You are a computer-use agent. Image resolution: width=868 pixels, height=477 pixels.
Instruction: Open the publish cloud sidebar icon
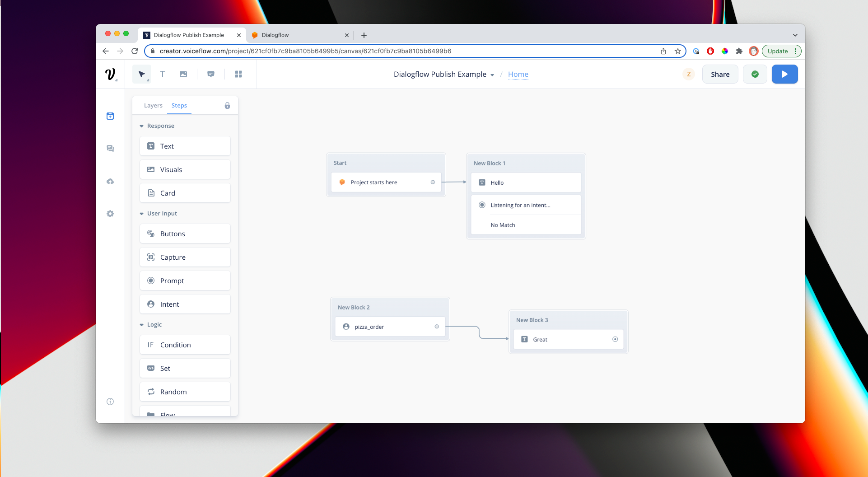click(x=110, y=181)
